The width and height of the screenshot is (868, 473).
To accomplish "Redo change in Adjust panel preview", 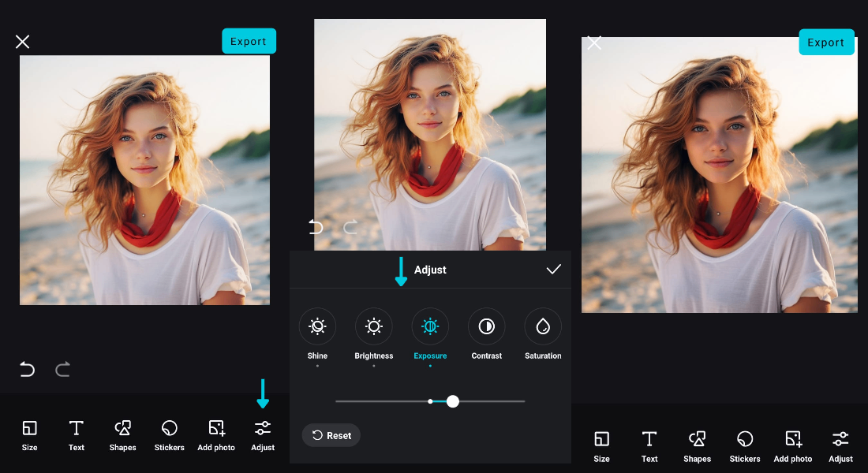I will (350, 227).
